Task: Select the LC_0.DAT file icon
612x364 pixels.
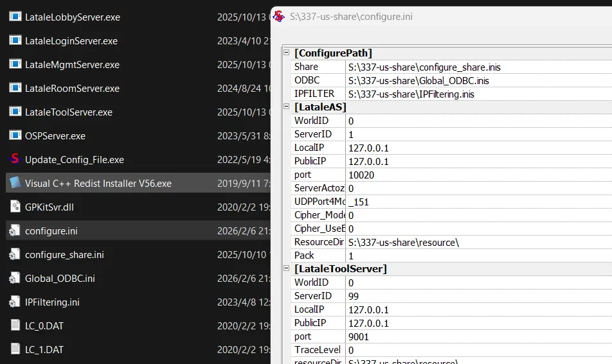Action: point(15,325)
